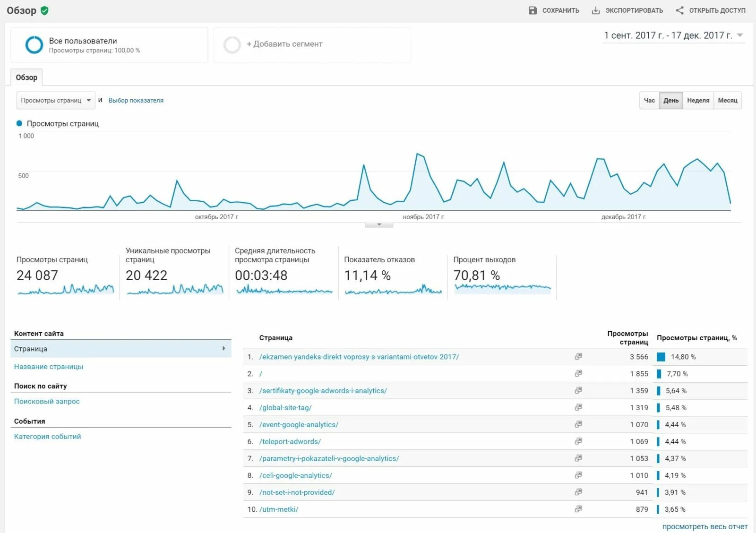Switch chart granularity to Месяц
The width and height of the screenshot is (756, 533).
(728, 100)
